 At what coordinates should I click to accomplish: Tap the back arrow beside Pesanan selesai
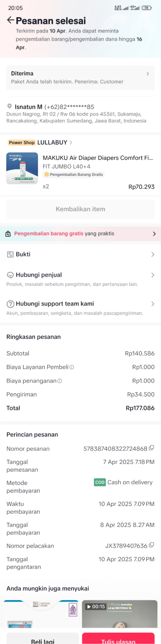pos(10,20)
